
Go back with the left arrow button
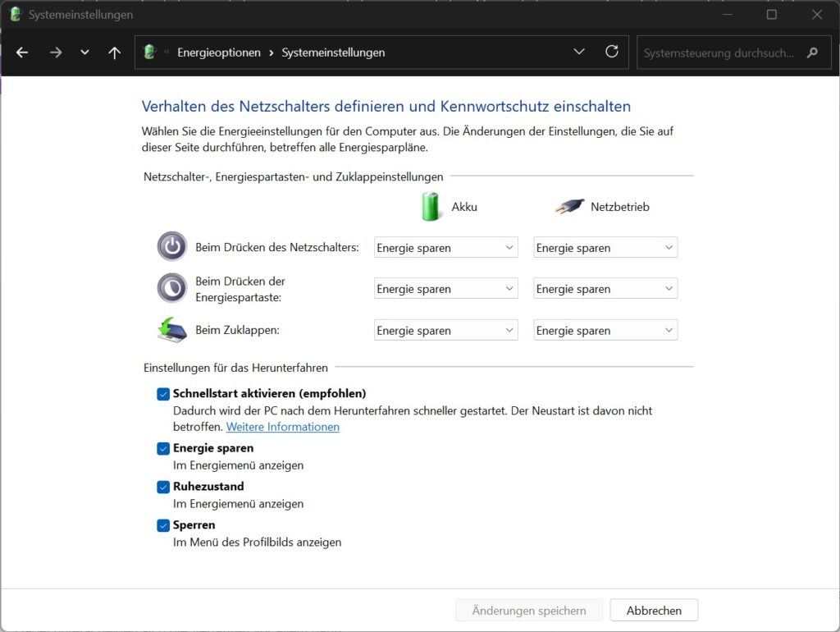(22, 53)
